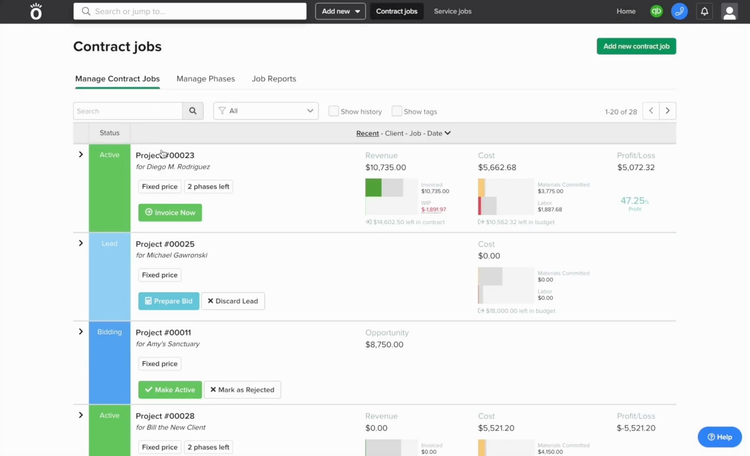This screenshot has width=750, height=456.
Task: Focus the jobs list Search field
Action: [x=128, y=111]
